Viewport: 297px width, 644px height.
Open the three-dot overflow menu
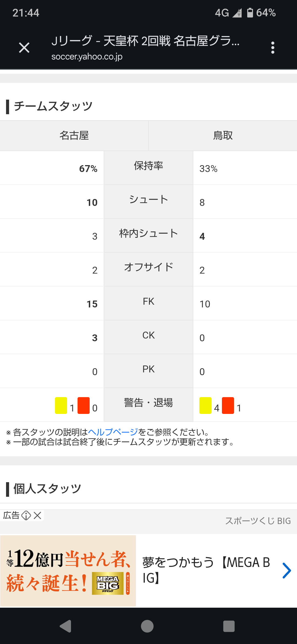(x=273, y=48)
